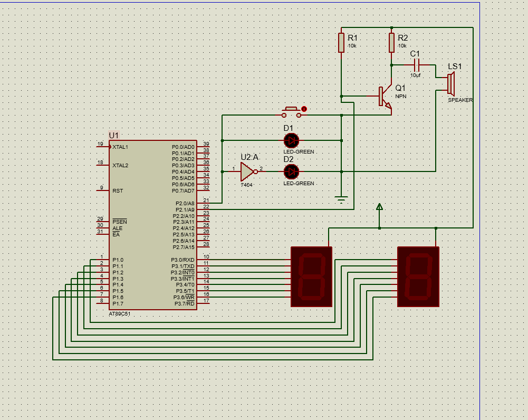Select the second seven-segment display
The width and height of the screenshot is (528, 420).
[418, 276]
